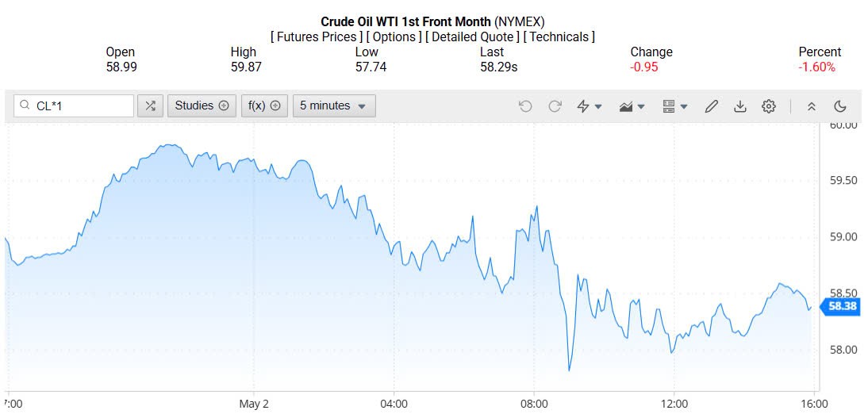868x414 pixels.
Task: Collapse toolbar with double chevron icon
Action: click(811, 106)
